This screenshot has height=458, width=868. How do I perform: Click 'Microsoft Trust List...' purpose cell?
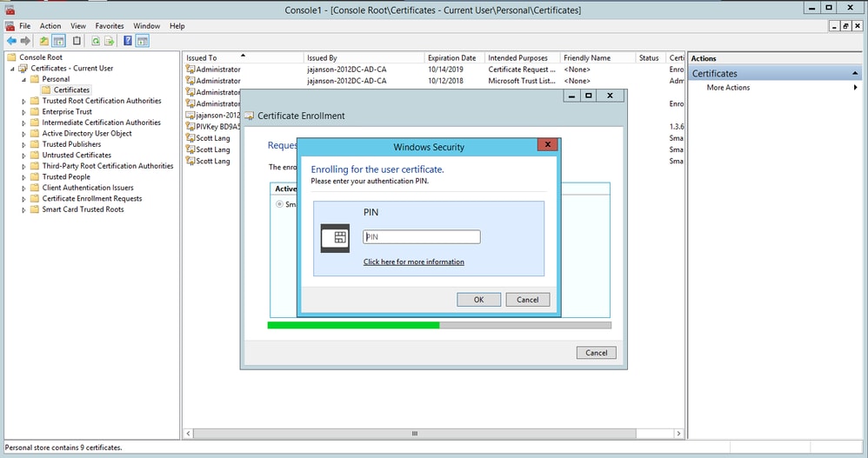point(522,81)
